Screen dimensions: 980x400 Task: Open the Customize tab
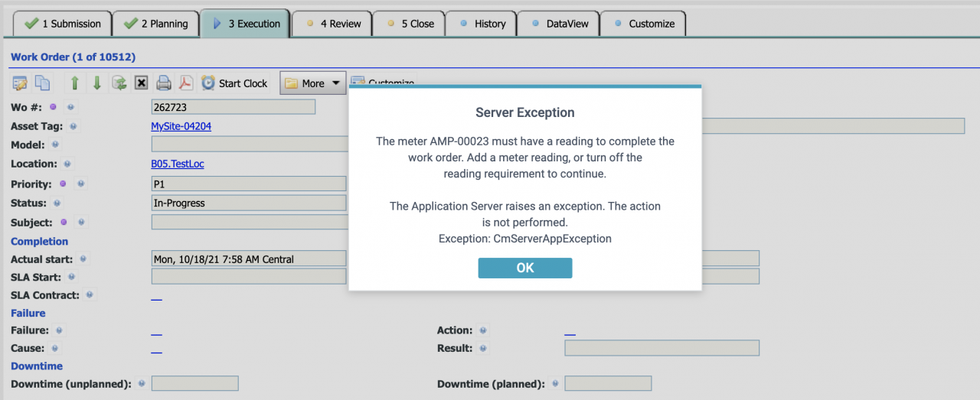click(x=642, y=24)
